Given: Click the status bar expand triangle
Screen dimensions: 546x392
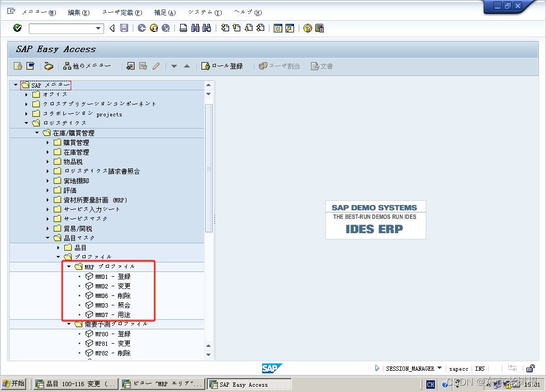Looking at the screenshot, I should pyautogui.click(x=377, y=368).
